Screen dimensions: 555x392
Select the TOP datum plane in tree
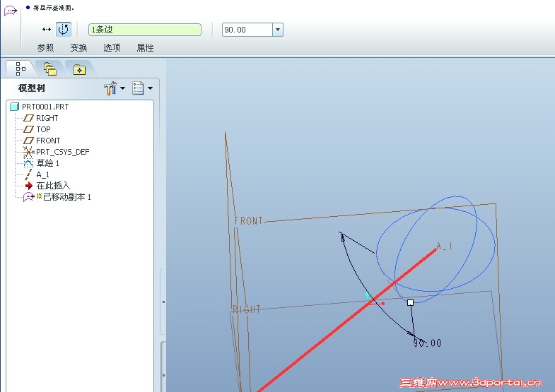click(43, 129)
